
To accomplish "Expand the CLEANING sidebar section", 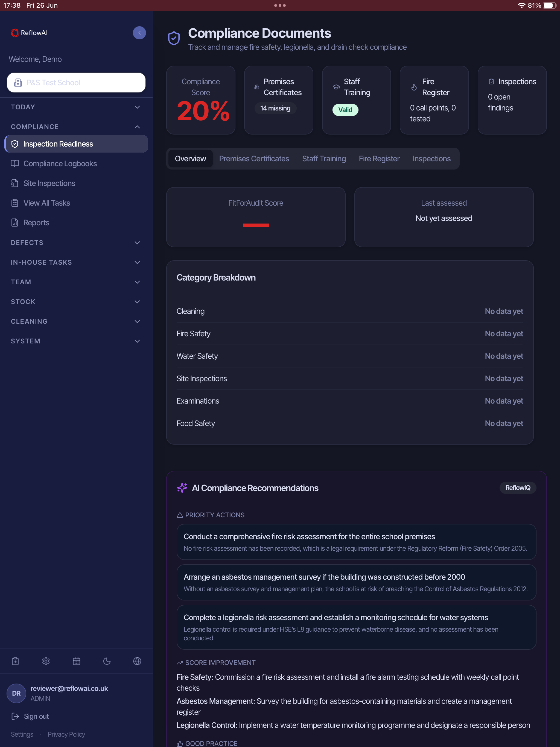I will [76, 321].
